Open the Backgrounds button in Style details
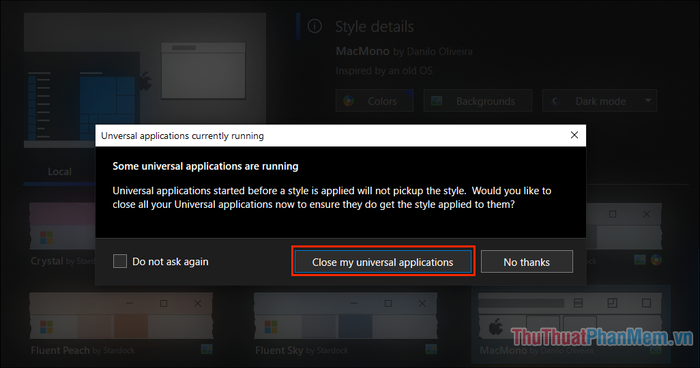Image resolution: width=700 pixels, height=368 pixels. tap(478, 101)
